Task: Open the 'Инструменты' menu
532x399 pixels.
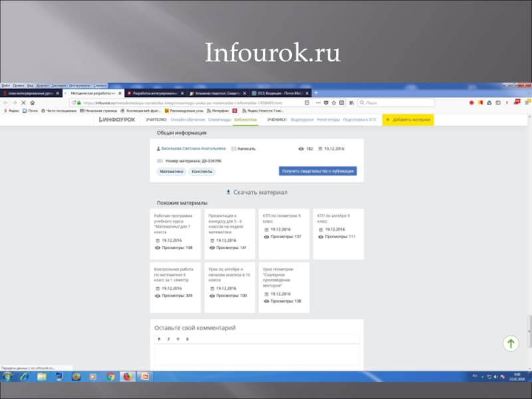Action: (80, 86)
